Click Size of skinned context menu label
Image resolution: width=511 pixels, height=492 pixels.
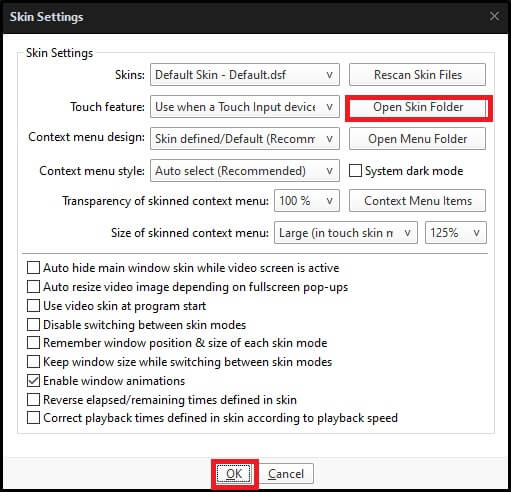190,233
